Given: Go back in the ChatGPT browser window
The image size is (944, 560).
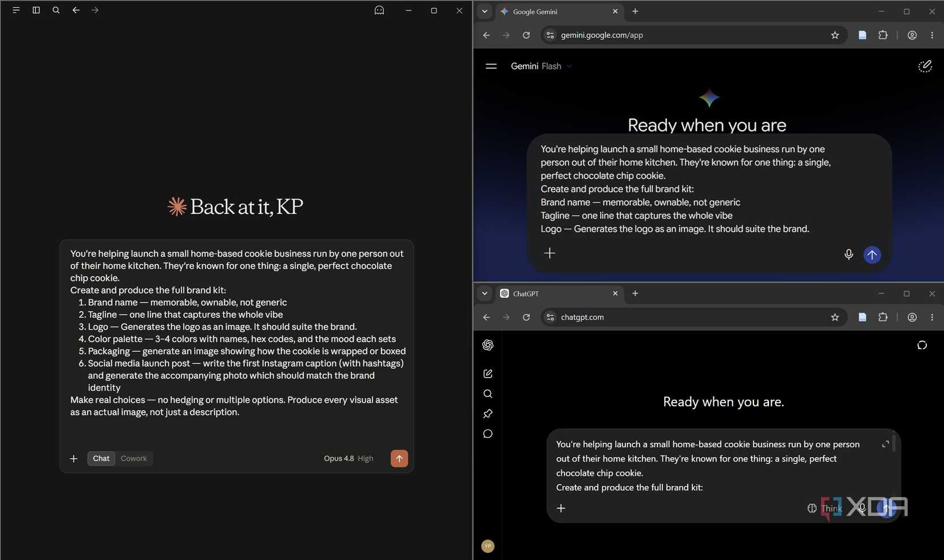Looking at the screenshot, I should (486, 317).
